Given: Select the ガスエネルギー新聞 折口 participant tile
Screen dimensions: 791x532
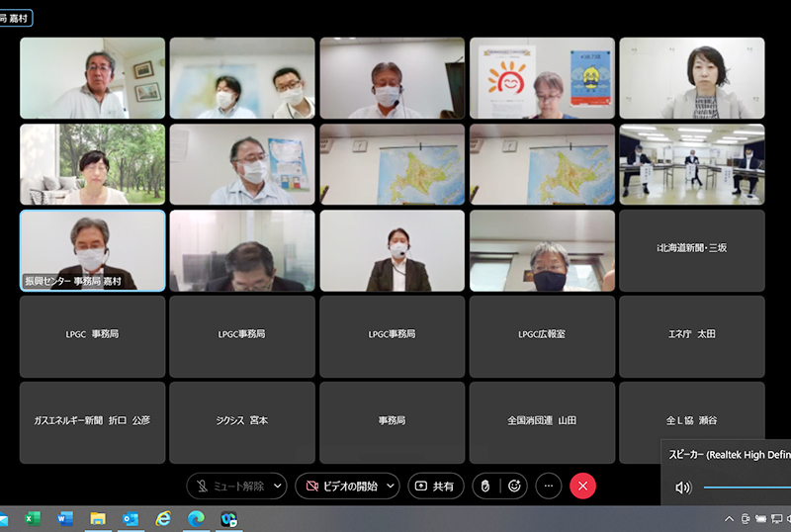Looking at the screenshot, I should tap(93, 420).
